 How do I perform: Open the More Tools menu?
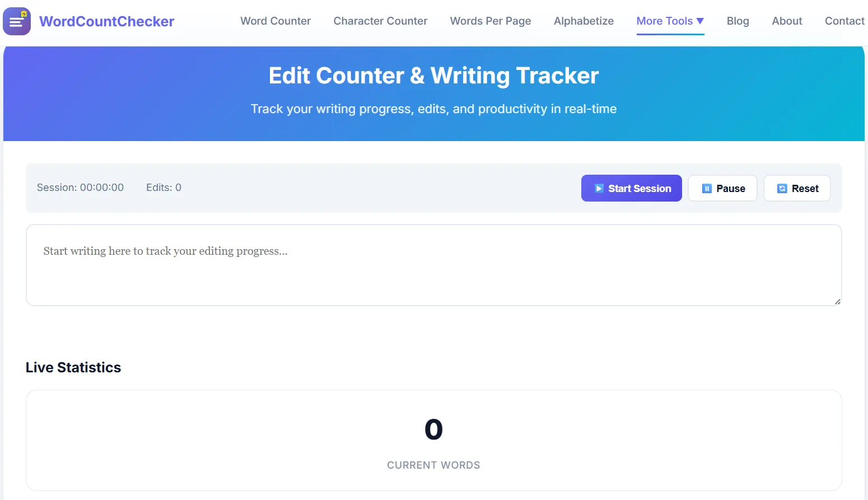point(670,21)
